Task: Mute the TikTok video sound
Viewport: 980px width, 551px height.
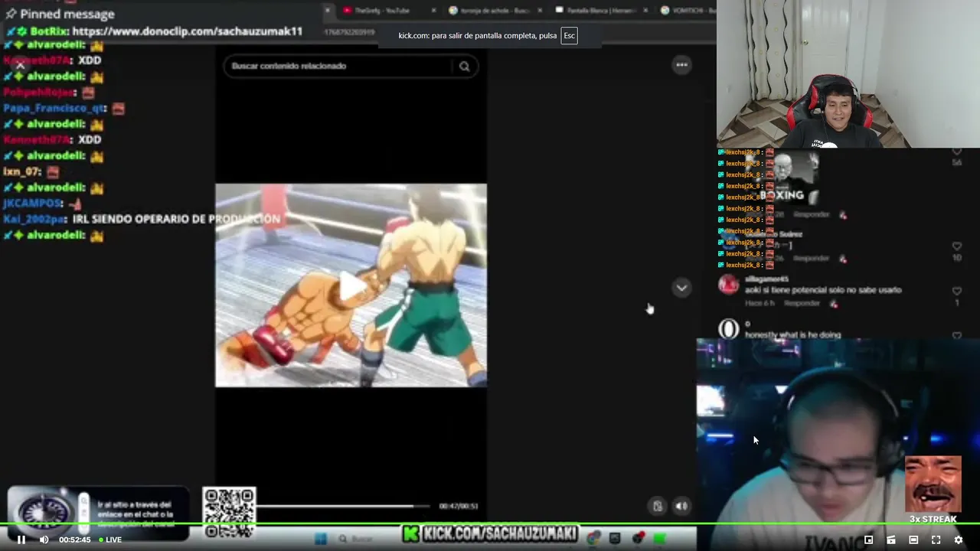Action: 681,506
